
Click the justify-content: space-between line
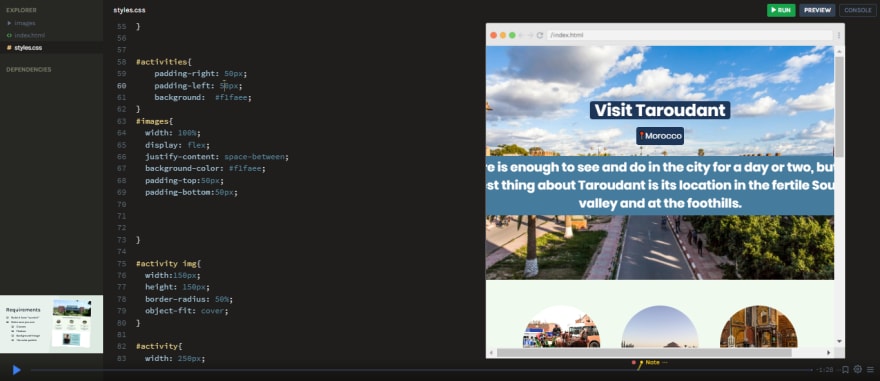217,157
